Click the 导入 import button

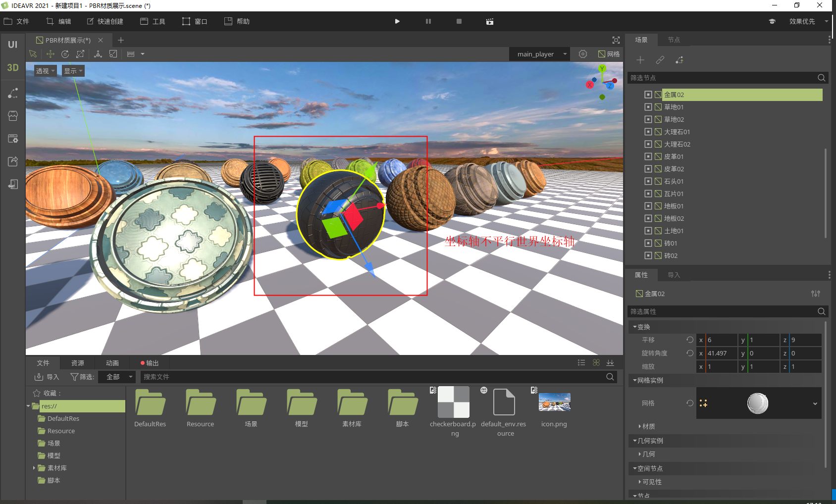tap(47, 377)
